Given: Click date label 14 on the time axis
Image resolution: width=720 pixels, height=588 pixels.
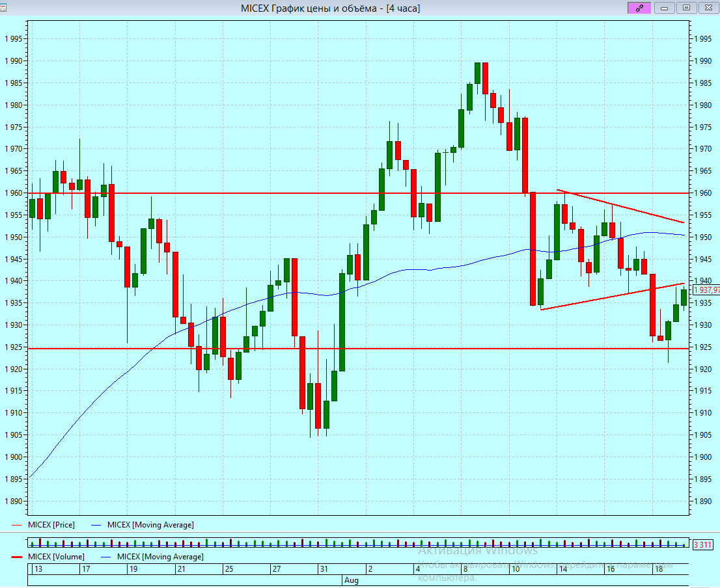Looking at the screenshot, I should tap(563, 569).
